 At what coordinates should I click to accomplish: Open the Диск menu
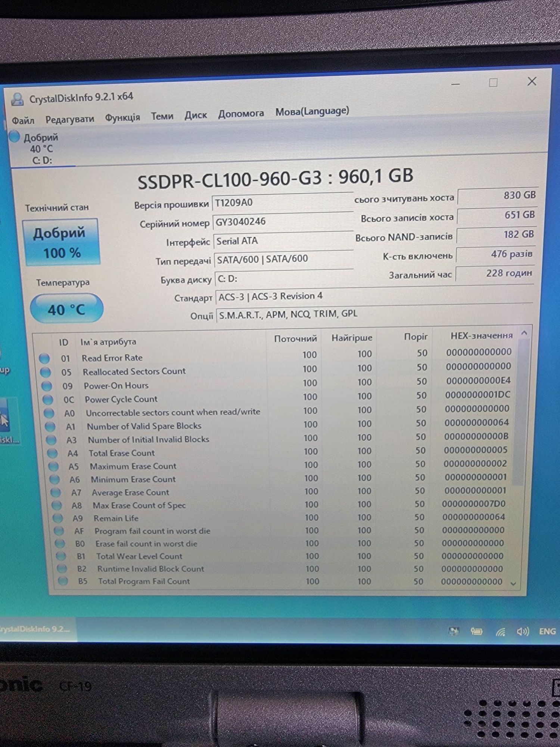[196, 115]
